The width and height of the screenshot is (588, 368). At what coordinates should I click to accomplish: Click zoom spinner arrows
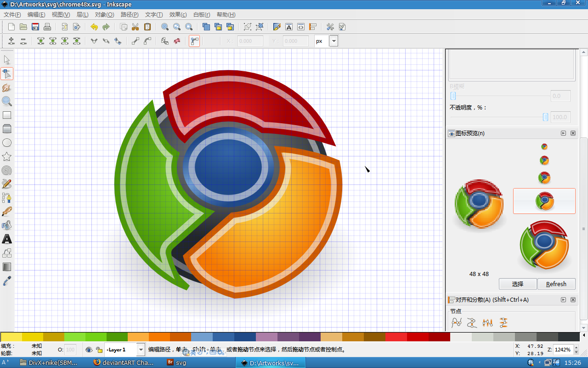(x=576, y=350)
